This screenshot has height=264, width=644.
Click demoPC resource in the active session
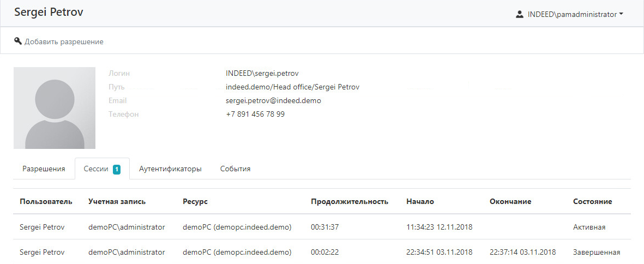237,227
